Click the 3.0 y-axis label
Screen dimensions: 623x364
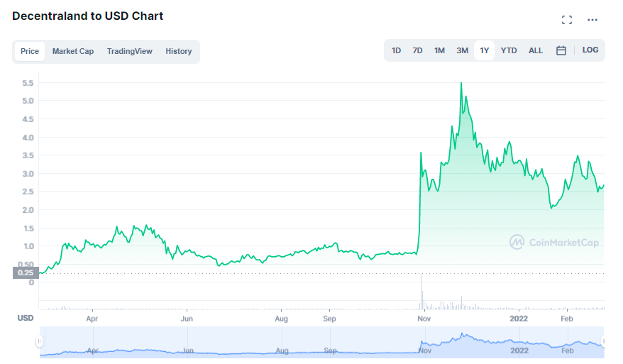(x=28, y=174)
